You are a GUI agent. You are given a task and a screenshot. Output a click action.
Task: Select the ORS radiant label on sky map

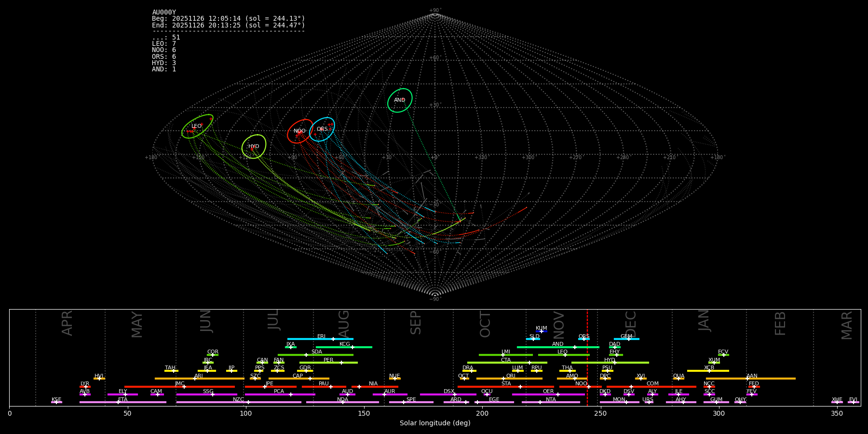(322, 129)
